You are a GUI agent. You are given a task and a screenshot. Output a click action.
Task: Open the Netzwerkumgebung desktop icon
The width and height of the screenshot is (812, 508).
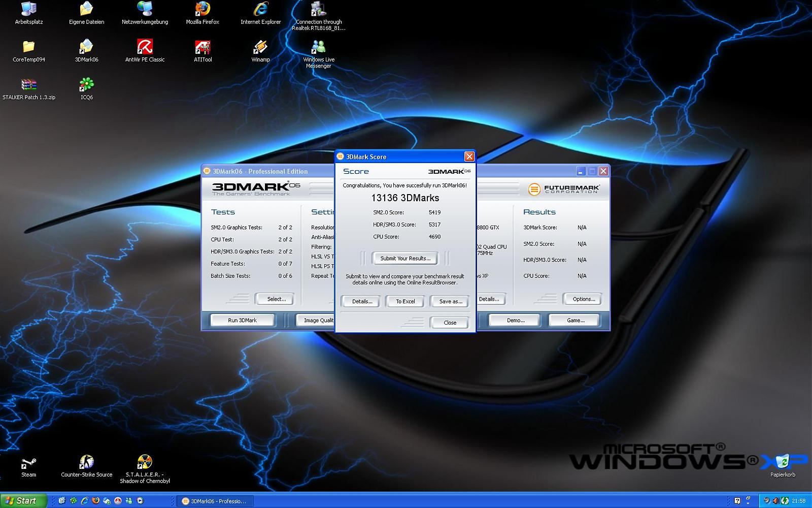point(145,13)
